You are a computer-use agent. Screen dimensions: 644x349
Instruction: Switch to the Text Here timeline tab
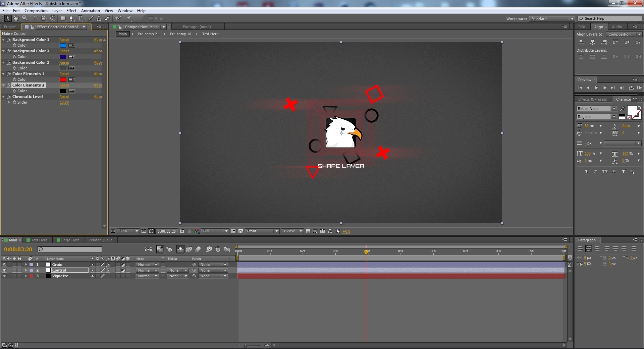(37, 240)
